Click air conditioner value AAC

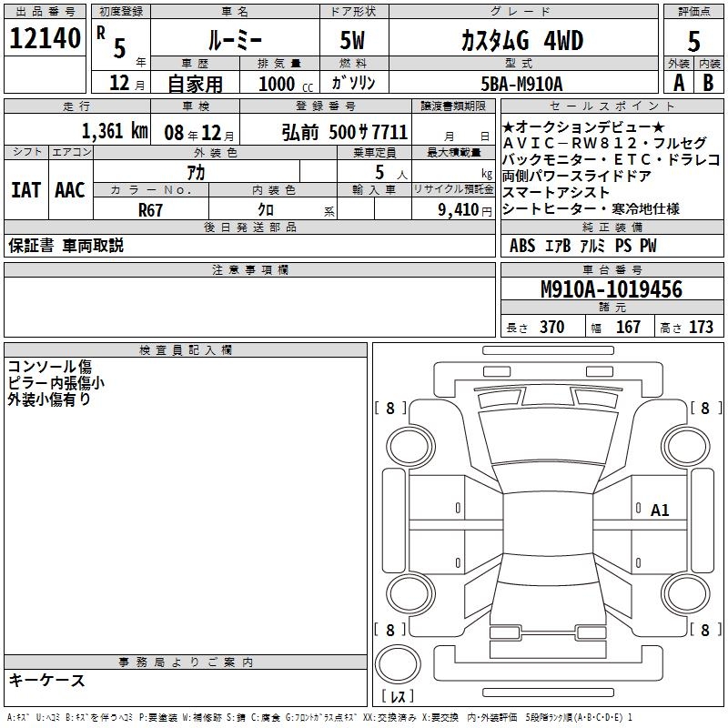(x=70, y=190)
